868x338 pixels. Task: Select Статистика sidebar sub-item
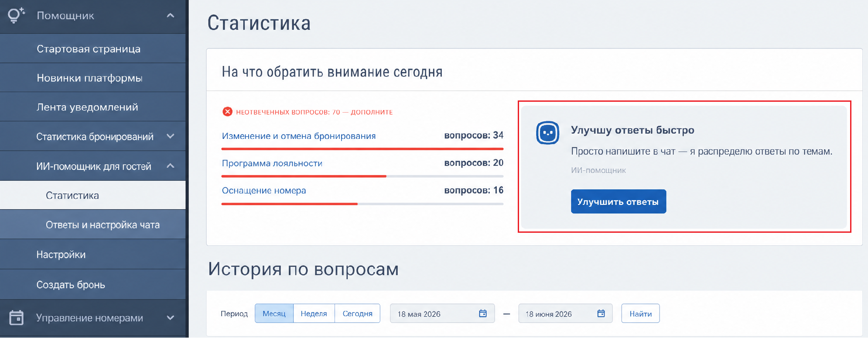92,195
